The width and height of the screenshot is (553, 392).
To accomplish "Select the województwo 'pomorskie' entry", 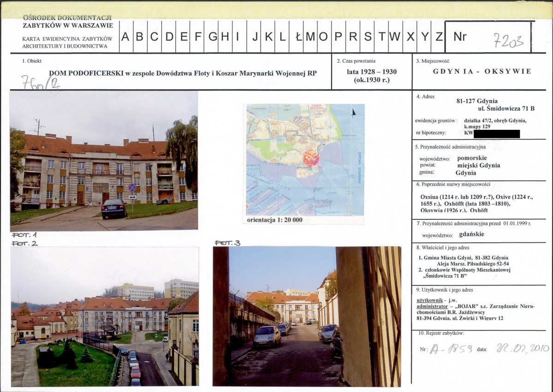I will pyautogui.click(x=472, y=158).
